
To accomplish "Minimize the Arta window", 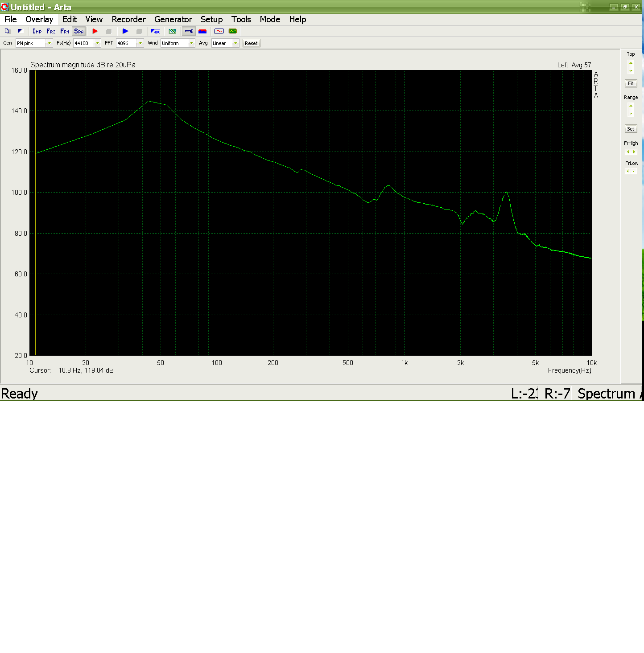I will [614, 7].
